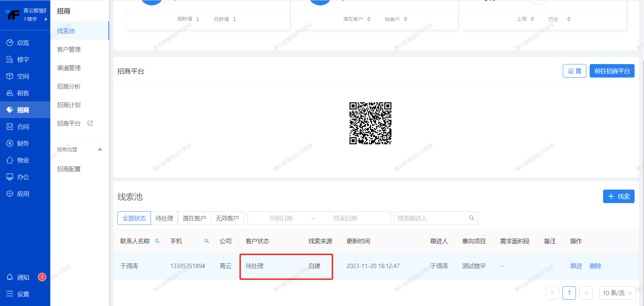Click search icon in 联系人名称 column header
The width and height of the screenshot is (644, 306).
click(x=157, y=241)
